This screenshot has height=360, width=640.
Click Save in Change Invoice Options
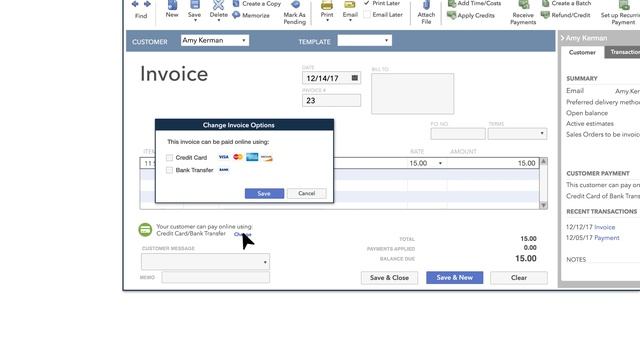click(264, 193)
